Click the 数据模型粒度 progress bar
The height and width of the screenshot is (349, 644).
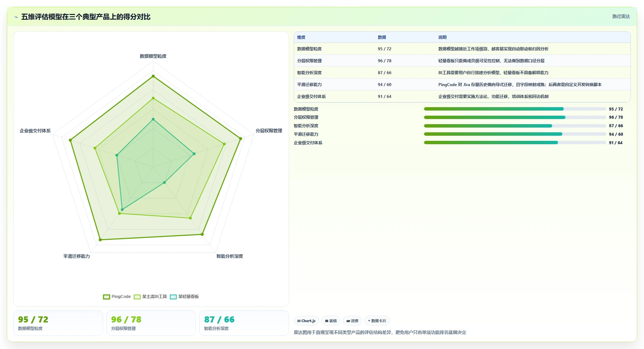(515, 109)
